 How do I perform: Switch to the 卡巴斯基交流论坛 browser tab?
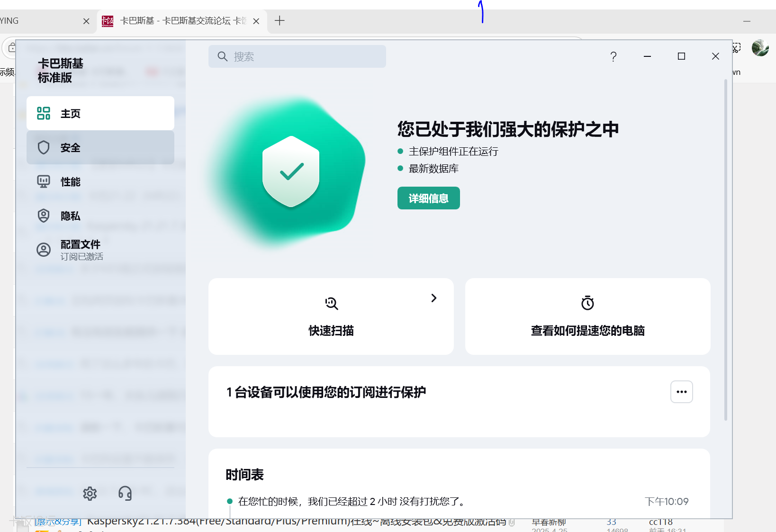(182, 21)
